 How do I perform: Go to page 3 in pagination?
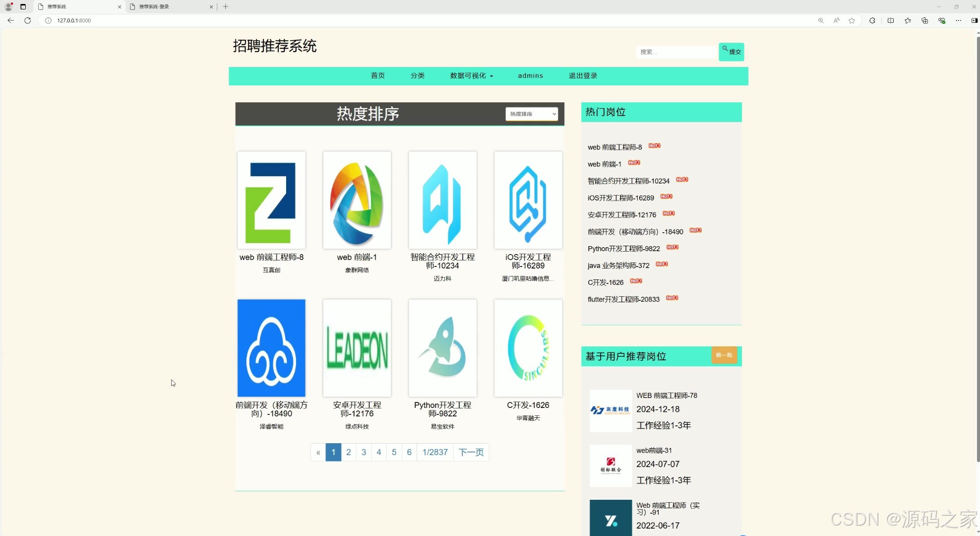(364, 452)
